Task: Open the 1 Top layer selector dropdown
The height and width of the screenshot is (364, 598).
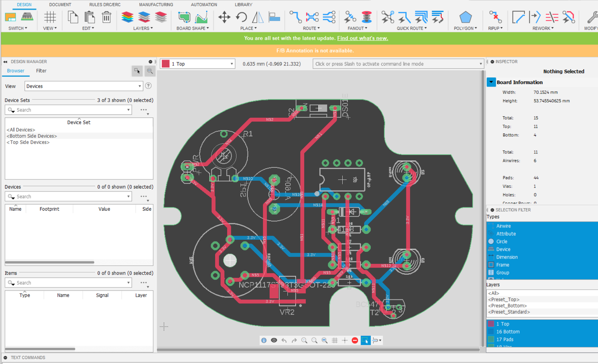Action: click(231, 64)
